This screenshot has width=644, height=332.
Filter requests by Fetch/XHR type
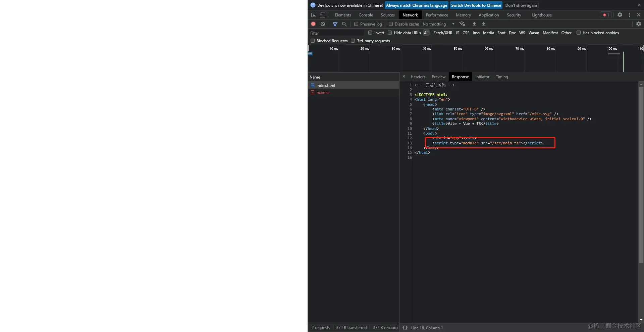pos(443,33)
